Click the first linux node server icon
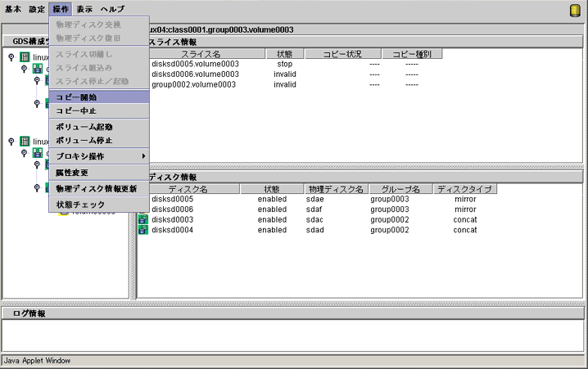Screen dimensions: 588x369 pyautogui.click(x=25, y=57)
